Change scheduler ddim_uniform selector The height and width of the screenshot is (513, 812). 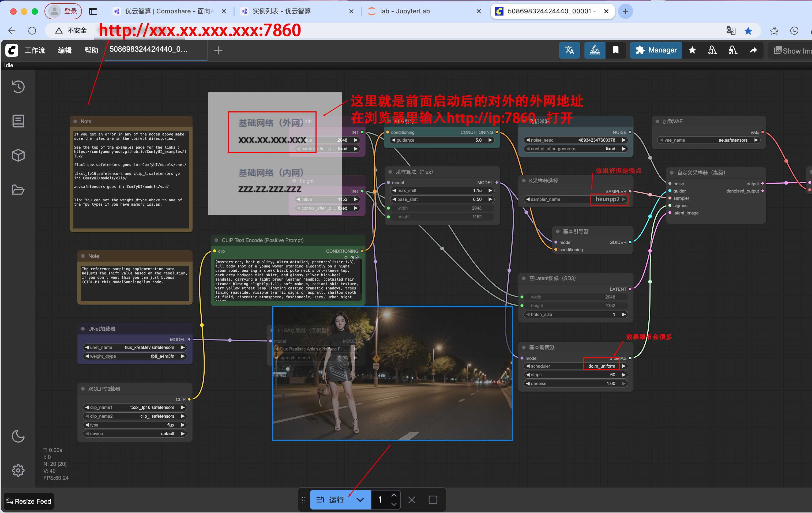[x=575, y=366]
